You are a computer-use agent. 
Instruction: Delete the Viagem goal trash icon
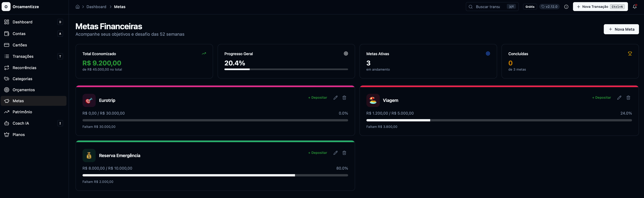(x=628, y=98)
